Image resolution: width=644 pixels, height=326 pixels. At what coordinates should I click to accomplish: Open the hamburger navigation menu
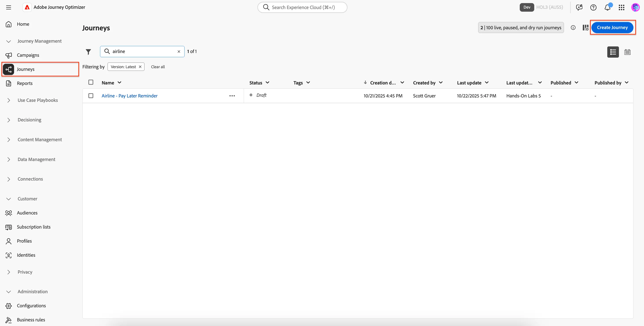(x=9, y=7)
